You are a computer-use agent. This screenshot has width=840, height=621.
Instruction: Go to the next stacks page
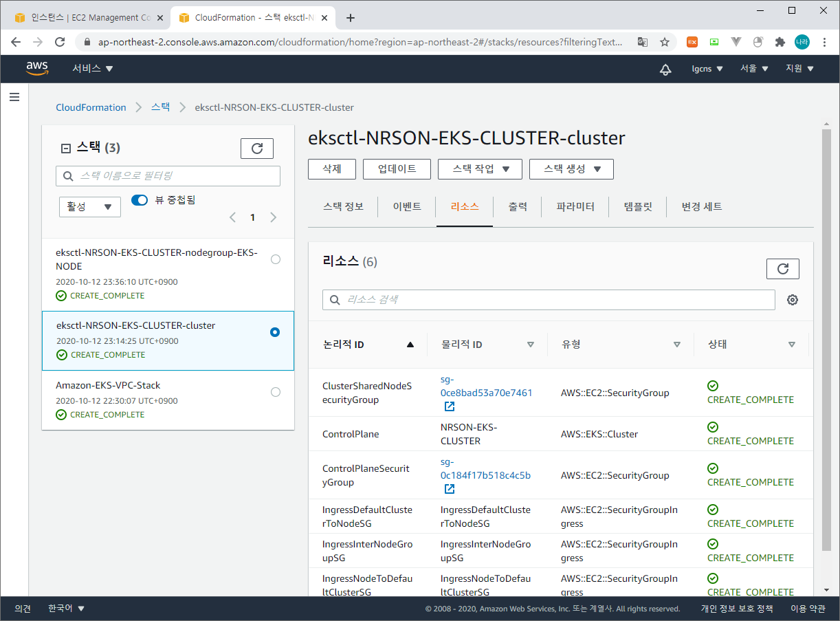tap(274, 217)
